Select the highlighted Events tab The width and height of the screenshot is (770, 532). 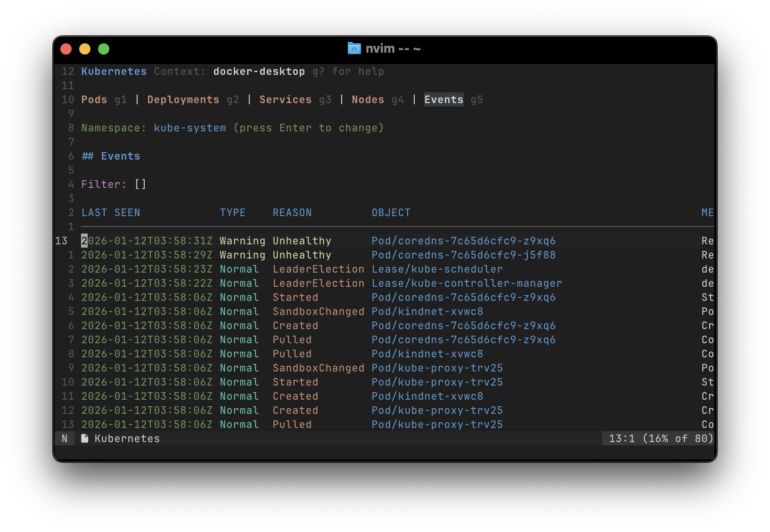(444, 100)
